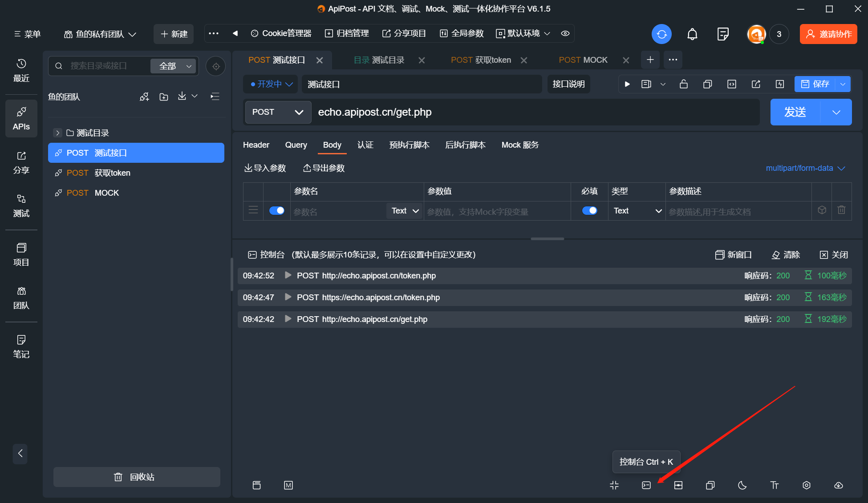The height and width of the screenshot is (503, 868).
Task: Click the import download icon in tree header
Action: tap(182, 96)
